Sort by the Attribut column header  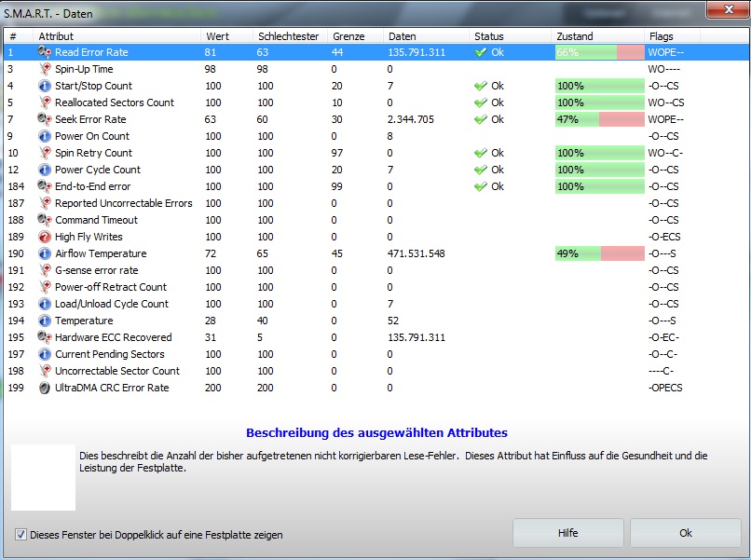click(116, 36)
